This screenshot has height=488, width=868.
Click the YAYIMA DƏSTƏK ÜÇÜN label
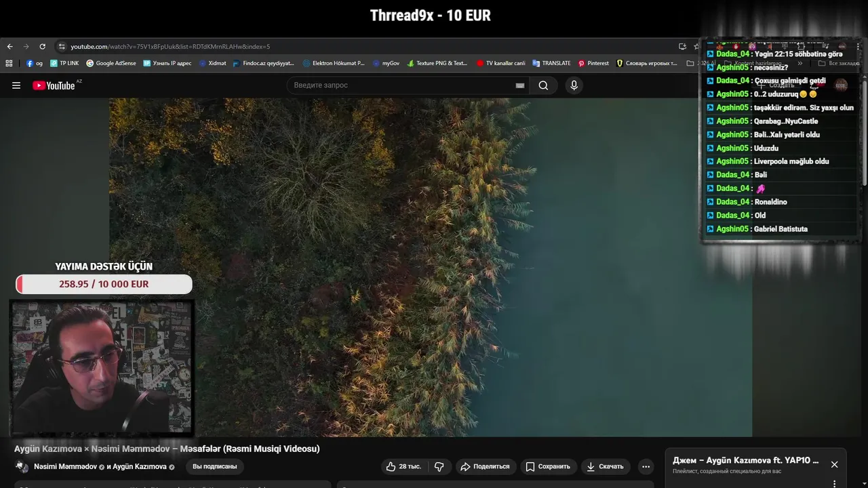[x=104, y=266]
